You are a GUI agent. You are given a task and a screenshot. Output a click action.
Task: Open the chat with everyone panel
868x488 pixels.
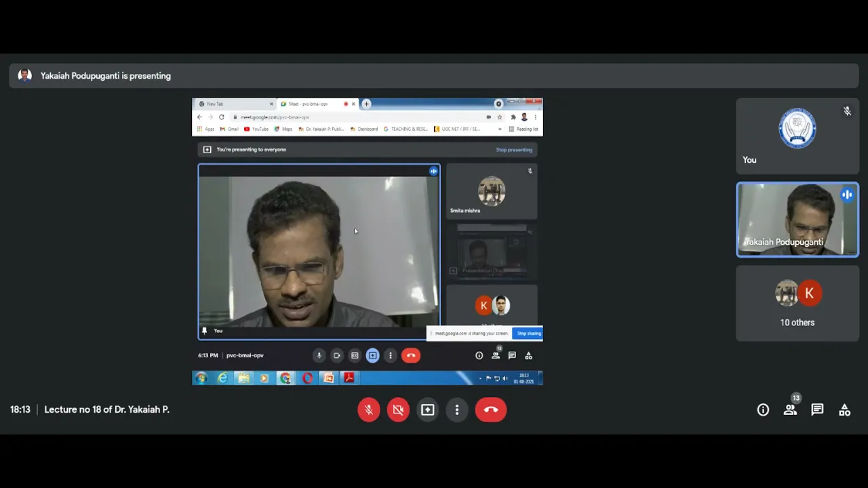[x=817, y=409]
